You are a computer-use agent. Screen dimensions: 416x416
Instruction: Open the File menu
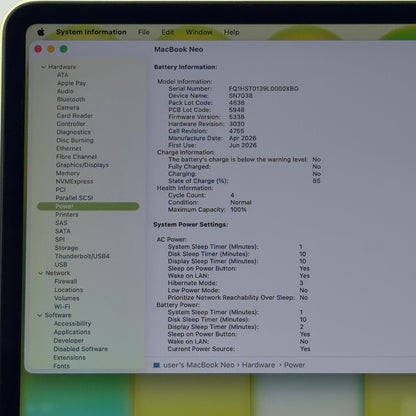(x=144, y=32)
